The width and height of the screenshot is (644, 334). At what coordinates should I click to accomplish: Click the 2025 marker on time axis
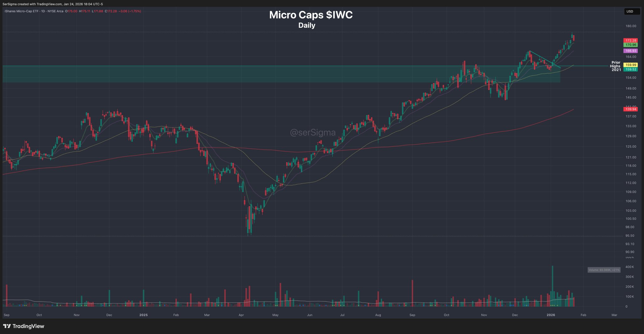(x=143, y=315)
